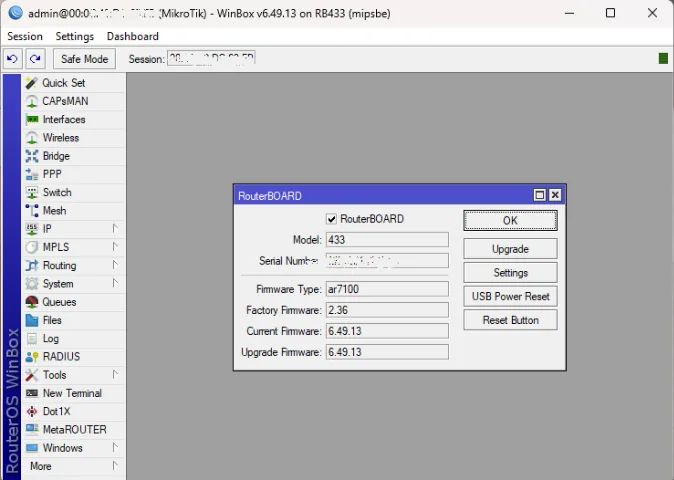
Task: Open the PPP icon
Action: [31, 174]
